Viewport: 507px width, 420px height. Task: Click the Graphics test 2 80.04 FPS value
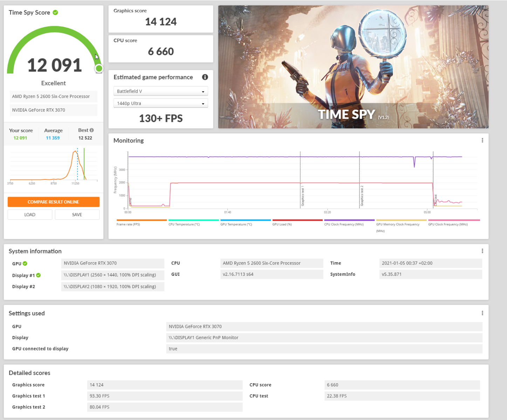[x=165, y=407]
